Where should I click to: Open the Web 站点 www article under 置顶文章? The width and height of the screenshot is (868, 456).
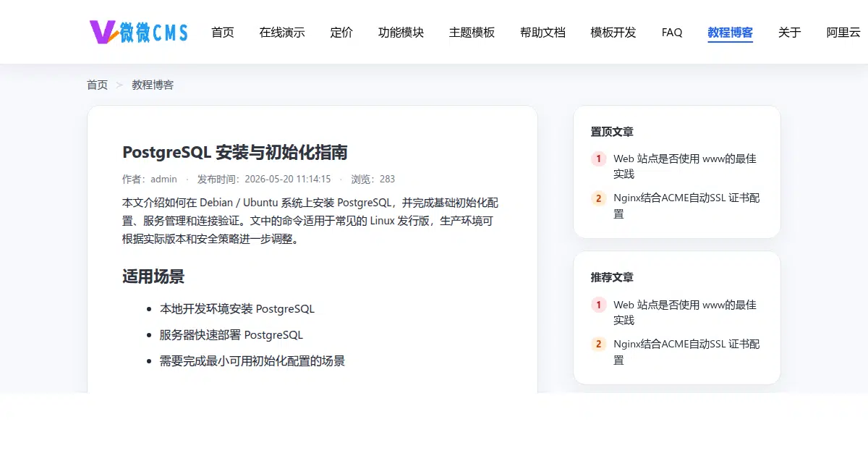coord(685,166)
